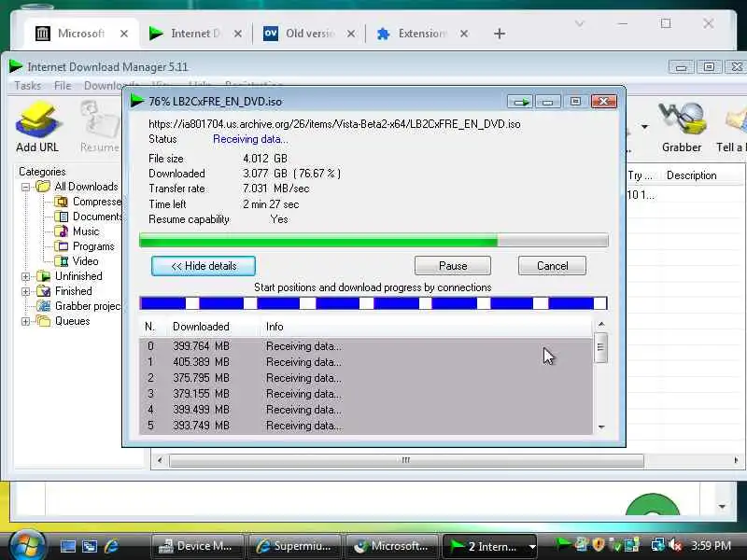This screenshot has height=560, width=747.
Task: Click the green download progress bar
Action: point(373,241)
